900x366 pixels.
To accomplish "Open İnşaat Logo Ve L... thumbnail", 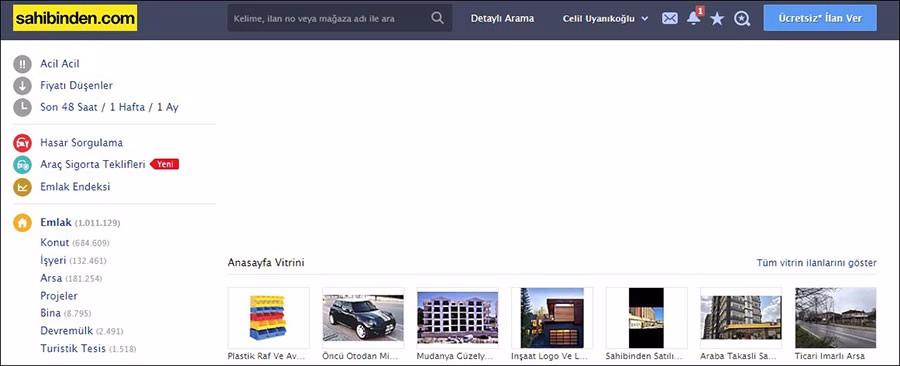I will 552,318.
